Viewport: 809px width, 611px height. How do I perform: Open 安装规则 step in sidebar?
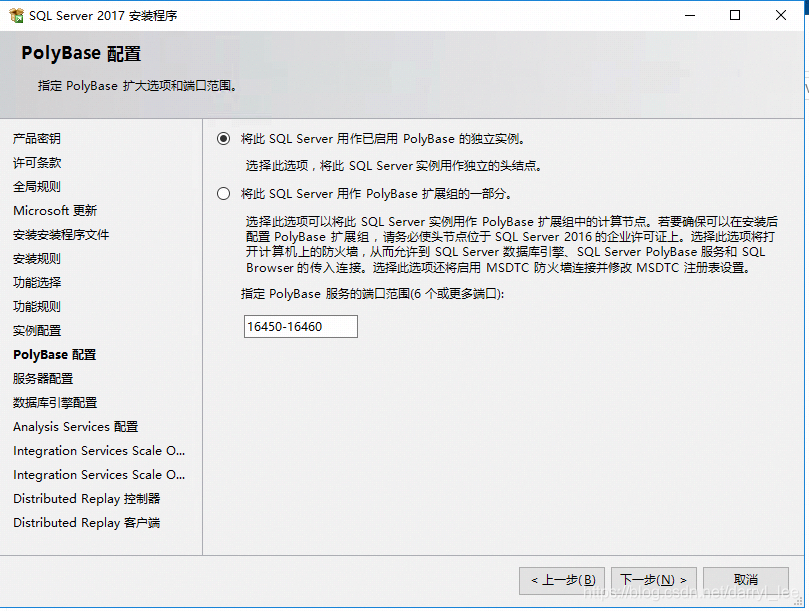(x=37, y=259)
